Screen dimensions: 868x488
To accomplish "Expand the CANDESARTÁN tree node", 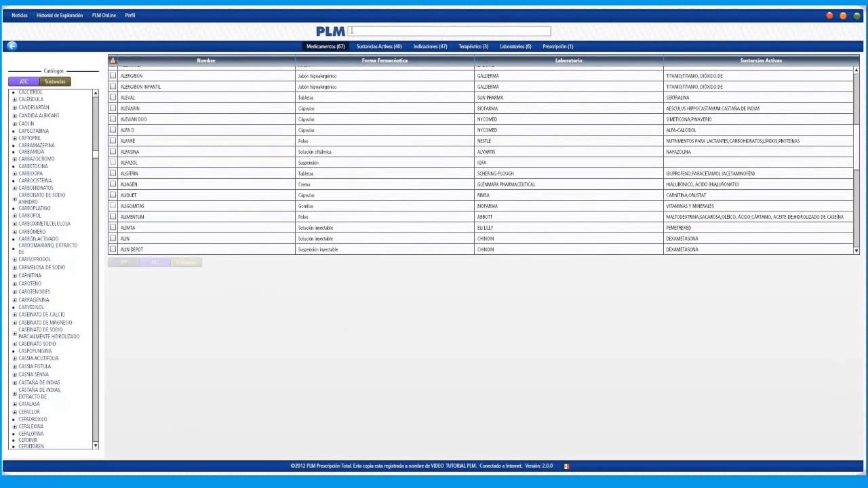I will 14,108.
